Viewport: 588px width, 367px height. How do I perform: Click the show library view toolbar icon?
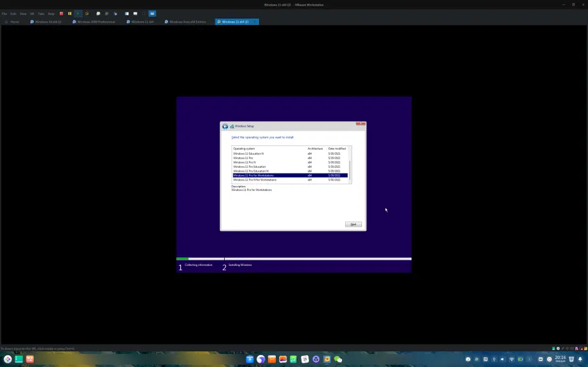[x=127, y=14]
